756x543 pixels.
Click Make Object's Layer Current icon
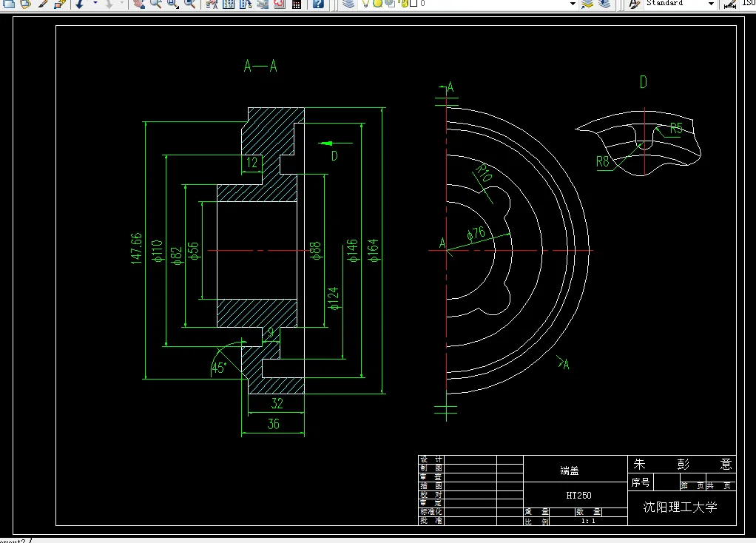point(587,4)
